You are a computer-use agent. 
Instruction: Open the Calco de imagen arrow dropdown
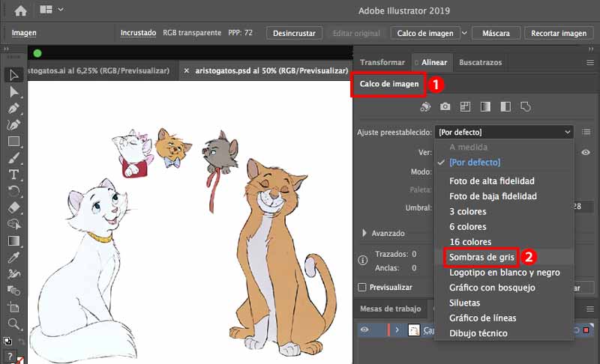464,33
